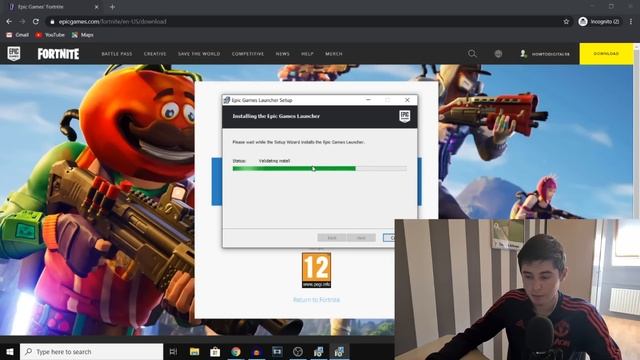Open the Gmail bookmark
640x360 pixels.
(x=18, y=35)
